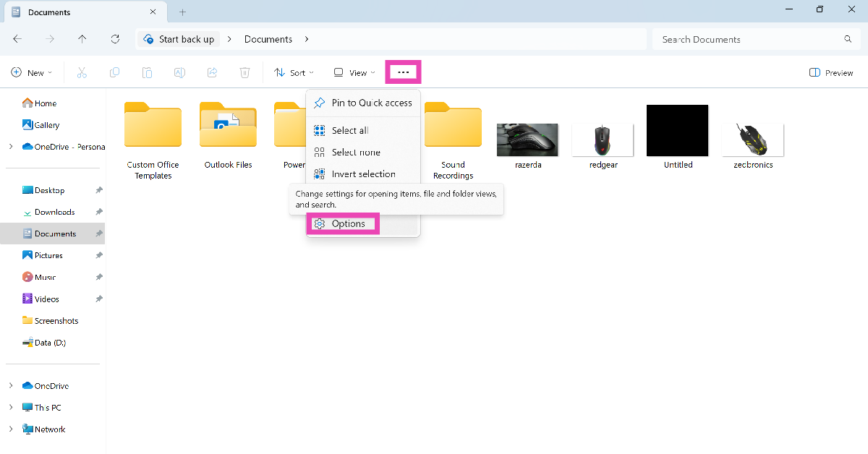Click the New button
Image resolution: width=868 pixels, height=454 pixels.
[32, 72]
